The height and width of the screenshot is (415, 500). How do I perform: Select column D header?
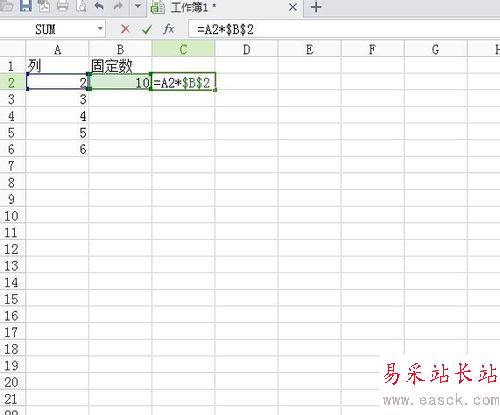tap(246, 50)
